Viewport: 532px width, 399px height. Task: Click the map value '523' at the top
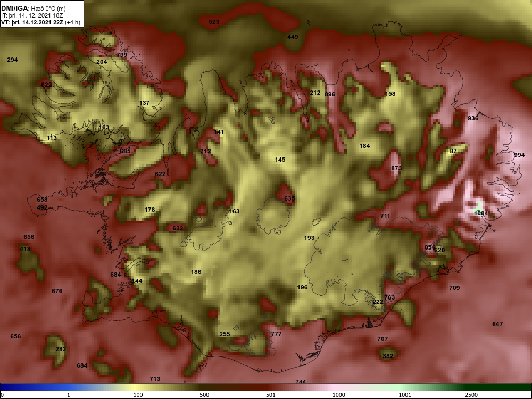pyautogui.click(x=214, y=22)
